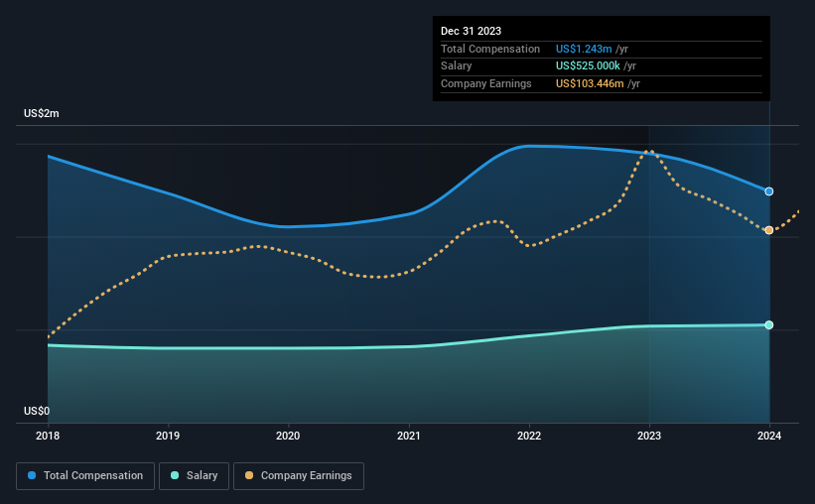This screenshot has height=504, width=815.
Task: Click the US$1.243m total compensation value
Action: click(584, 49)
